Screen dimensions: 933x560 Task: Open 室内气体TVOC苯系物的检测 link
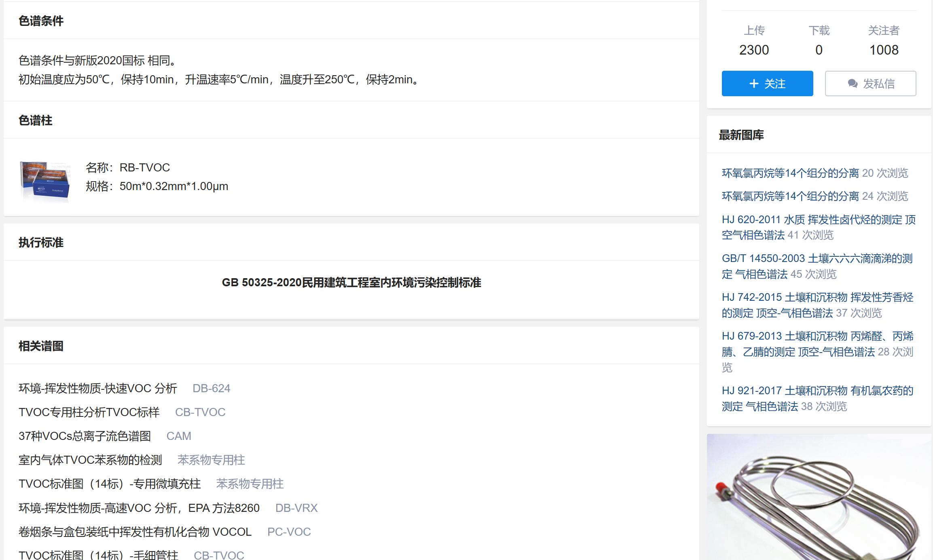click(90, 460)
